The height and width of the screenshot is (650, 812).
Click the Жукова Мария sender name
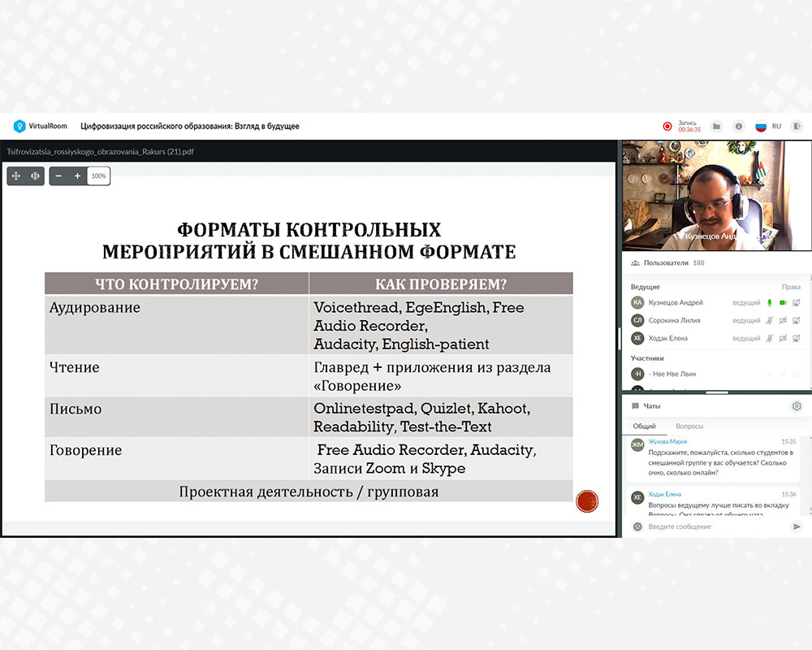pos(667,442)
